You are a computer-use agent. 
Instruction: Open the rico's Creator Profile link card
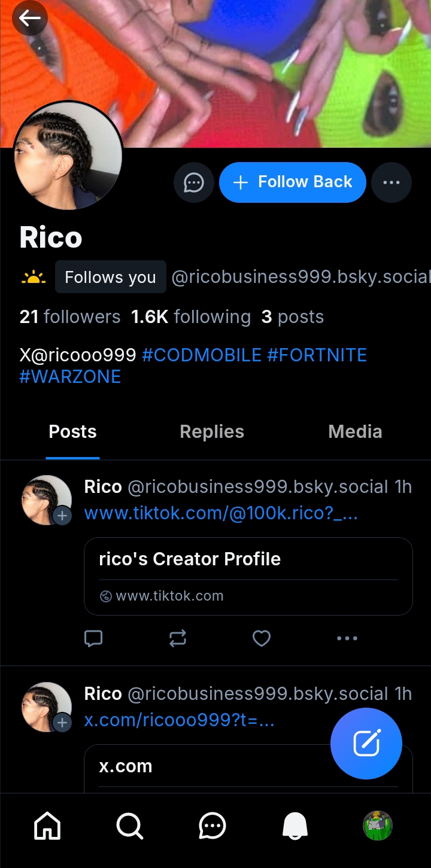248,576
